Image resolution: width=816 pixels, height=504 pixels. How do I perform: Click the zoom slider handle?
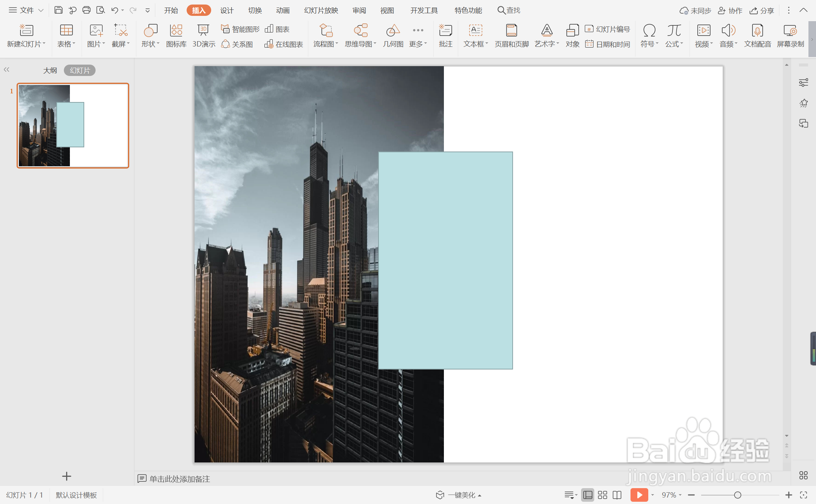click(x=737, y=495)
